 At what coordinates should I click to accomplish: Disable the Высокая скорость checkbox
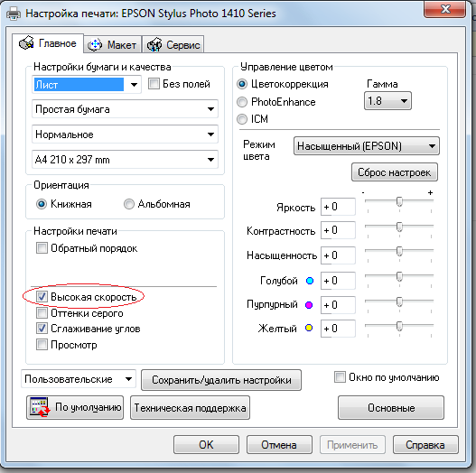[42, 296]
